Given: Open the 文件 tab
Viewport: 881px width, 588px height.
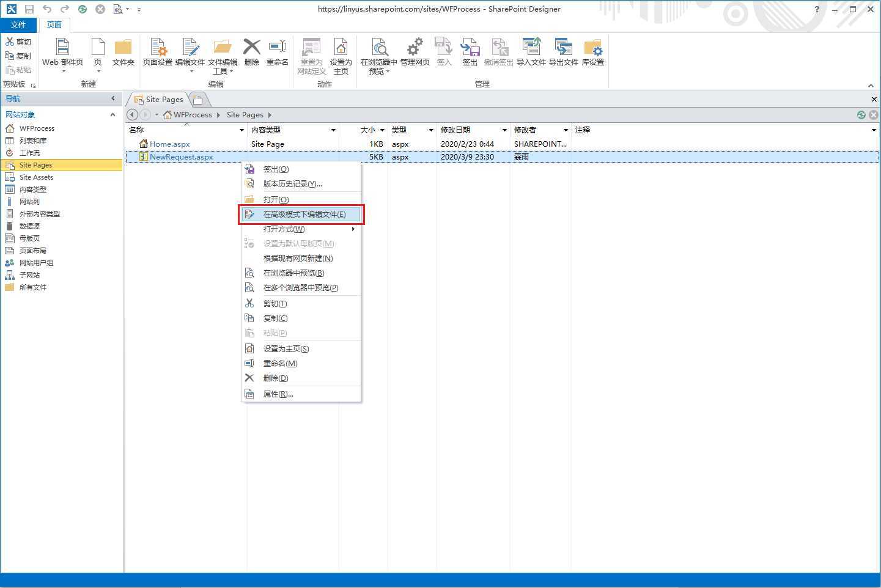Looking at the screenshot, I should tap(18, 25).
